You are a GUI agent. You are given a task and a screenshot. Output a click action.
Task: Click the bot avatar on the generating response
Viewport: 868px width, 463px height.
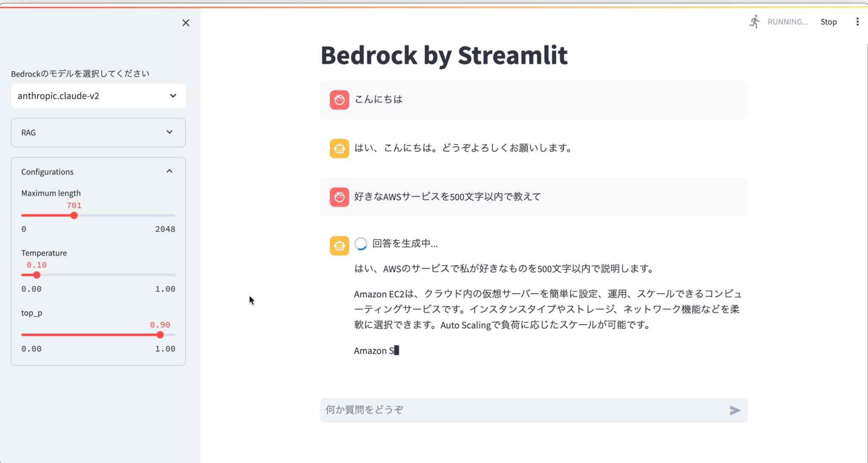click(x=339, y=245)
